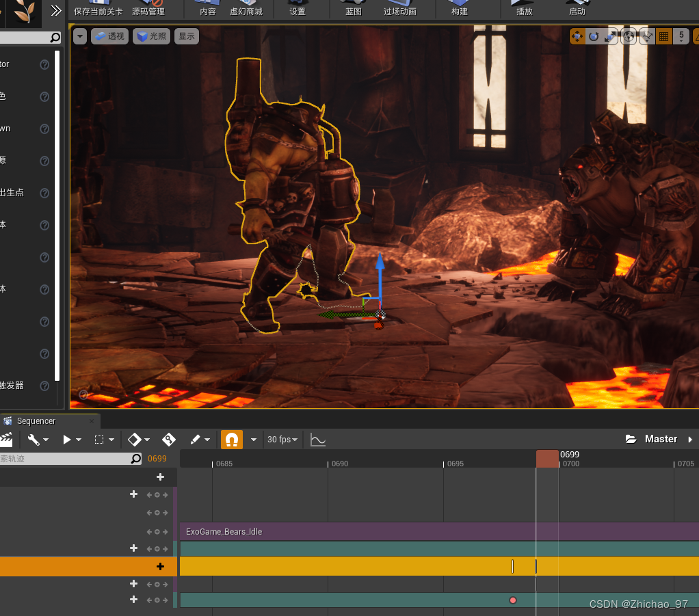Click the world coordinate globe icon
Screen dimensions: 699x616
point(629,36)
